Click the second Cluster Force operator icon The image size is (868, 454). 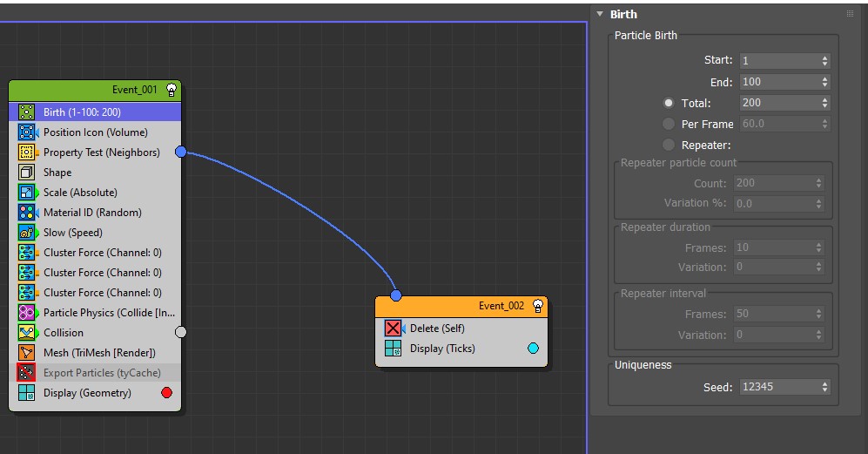coord(26,272)
